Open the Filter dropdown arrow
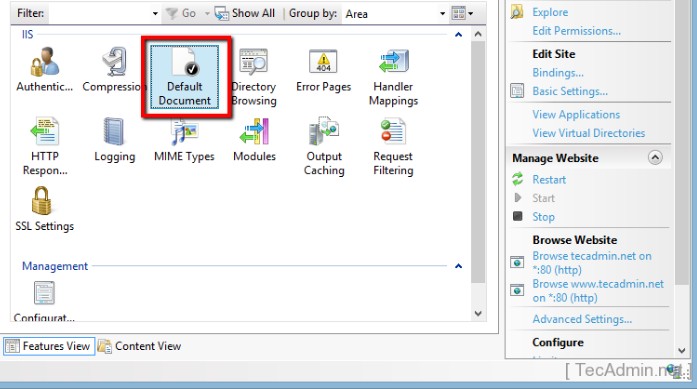Viewport: 697px width, 389px height. pyautogui.click(x=155, y=13)
